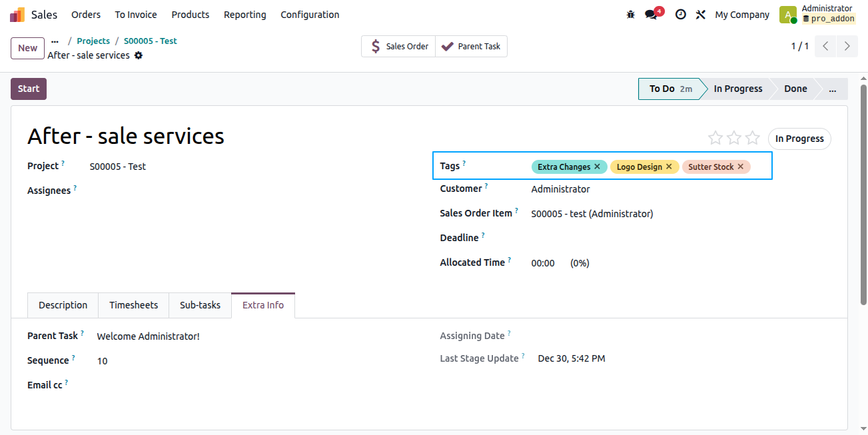Remove the Extra Changes tag
The image size is (868, 435).
(597, 167)
